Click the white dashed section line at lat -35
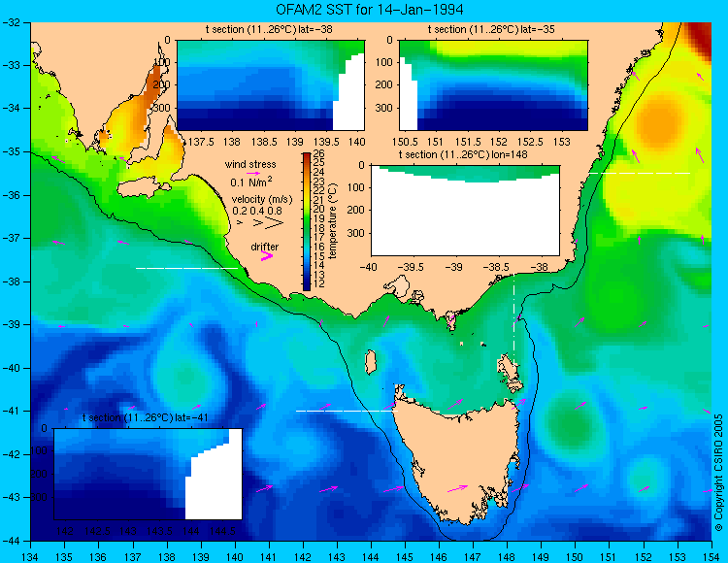This screenshot has height=563, width=728. [640, 173]
